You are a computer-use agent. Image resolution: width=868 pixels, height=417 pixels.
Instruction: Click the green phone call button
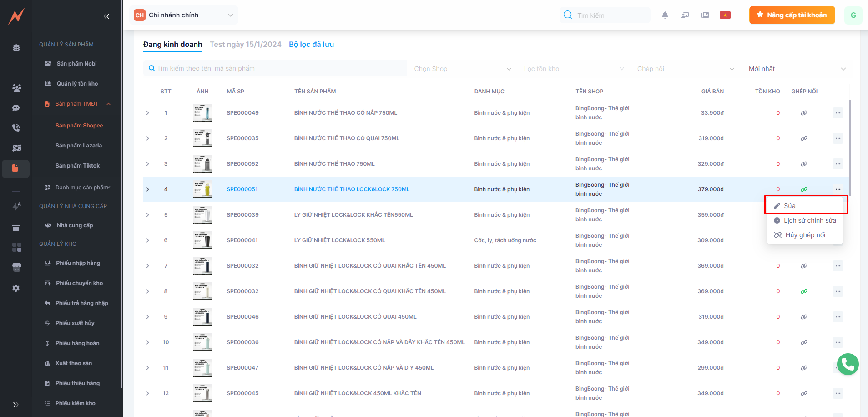pyautogui.click(x=848, y=364)
